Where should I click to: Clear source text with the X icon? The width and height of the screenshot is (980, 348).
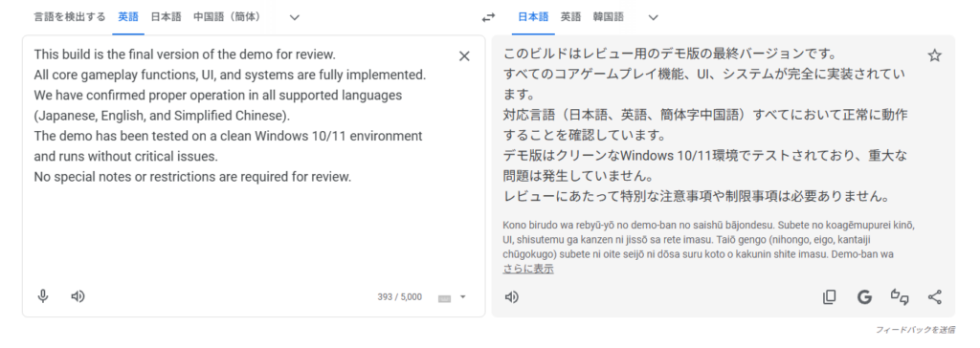pyautogui.click(x=464, y=56)
